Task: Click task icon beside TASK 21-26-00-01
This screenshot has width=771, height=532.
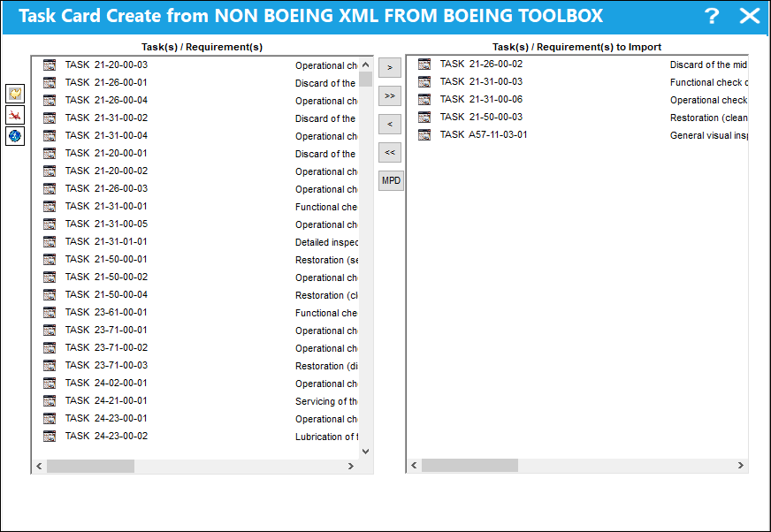Action: tap(50, 82)
